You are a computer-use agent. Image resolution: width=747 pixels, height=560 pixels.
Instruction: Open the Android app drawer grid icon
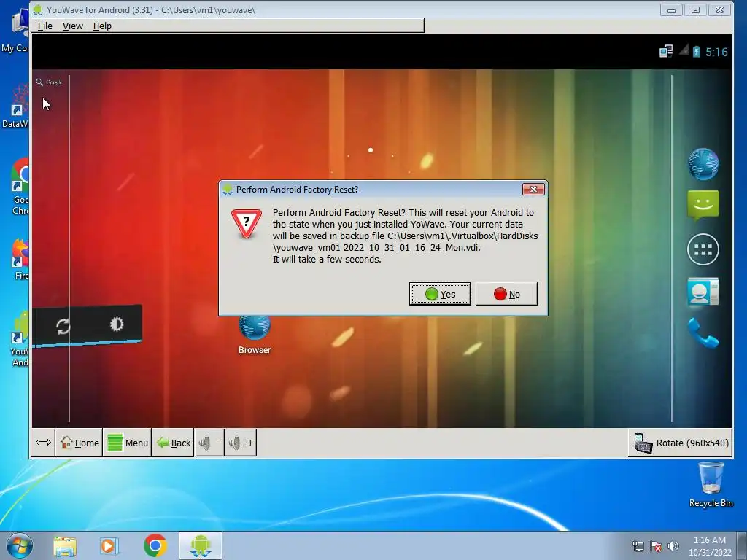click(x=703, y=249)
